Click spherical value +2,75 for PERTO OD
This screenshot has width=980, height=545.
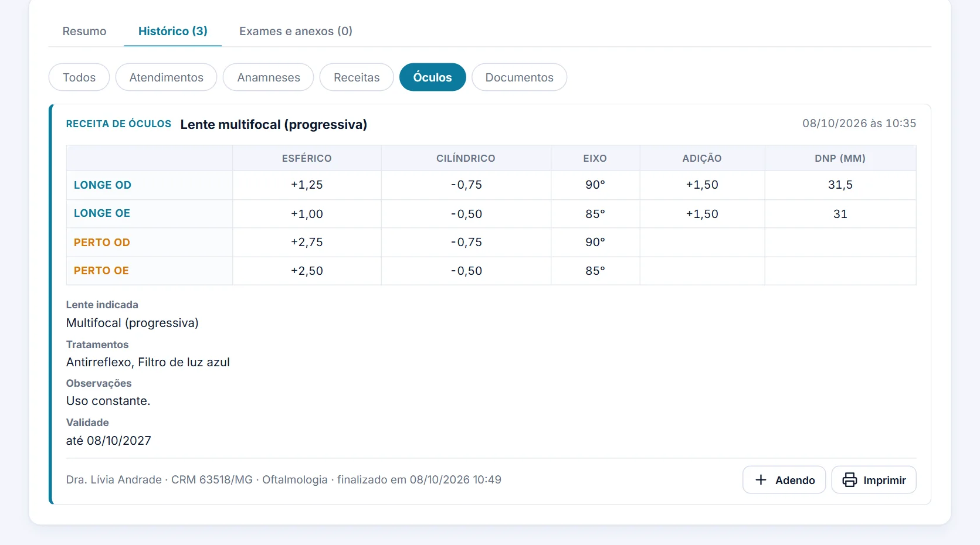point(307,242)
